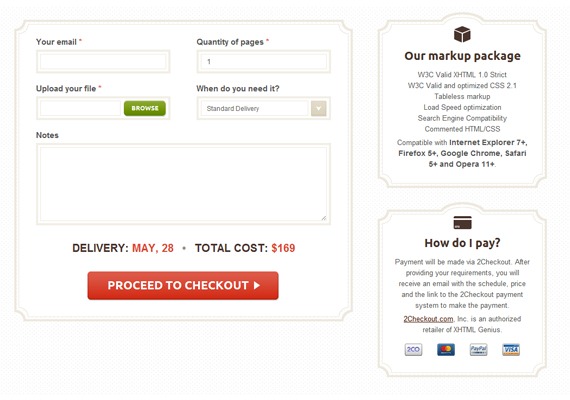Open the 2Checkout.com link

pyautogui.click(x=428, y=319)
